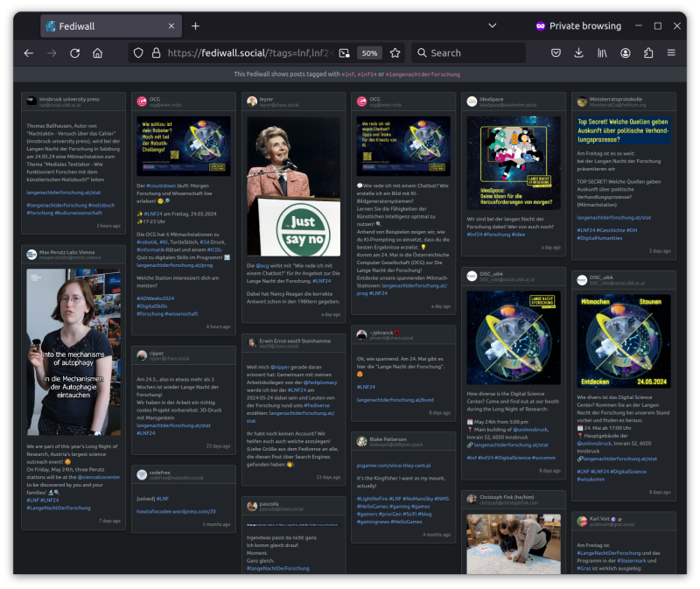Open the application hamburger menu

671,53
